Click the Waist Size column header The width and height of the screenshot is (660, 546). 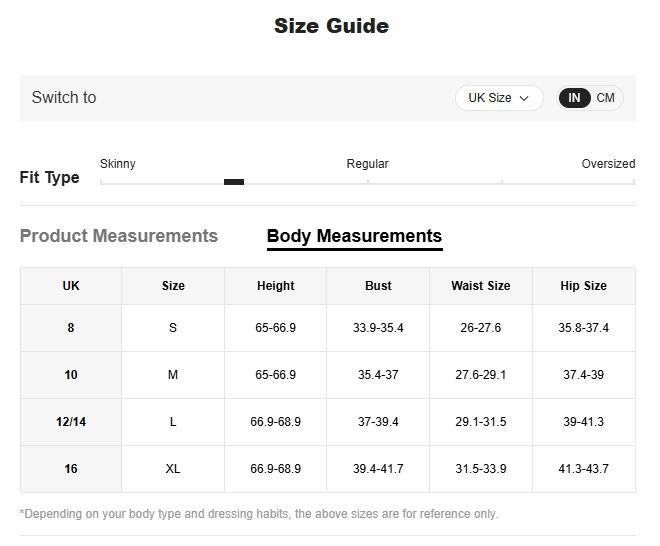click(x=480, y=286)
